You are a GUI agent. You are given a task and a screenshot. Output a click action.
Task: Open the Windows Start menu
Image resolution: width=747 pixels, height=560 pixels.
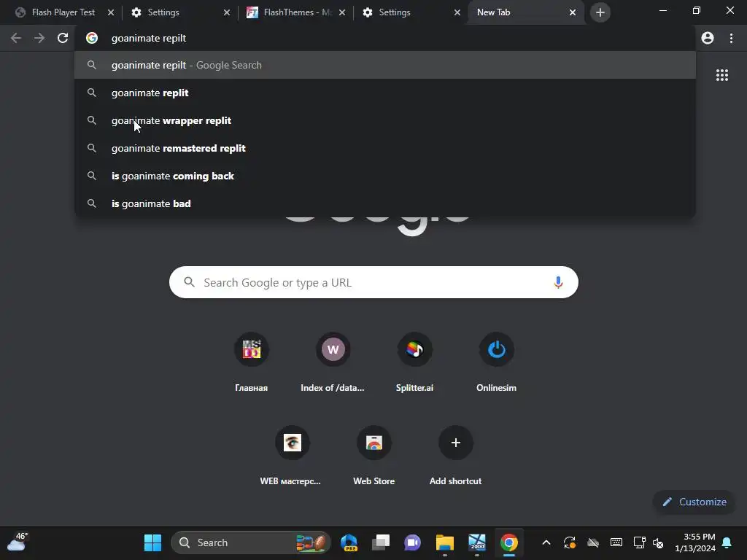click(152, 542)
